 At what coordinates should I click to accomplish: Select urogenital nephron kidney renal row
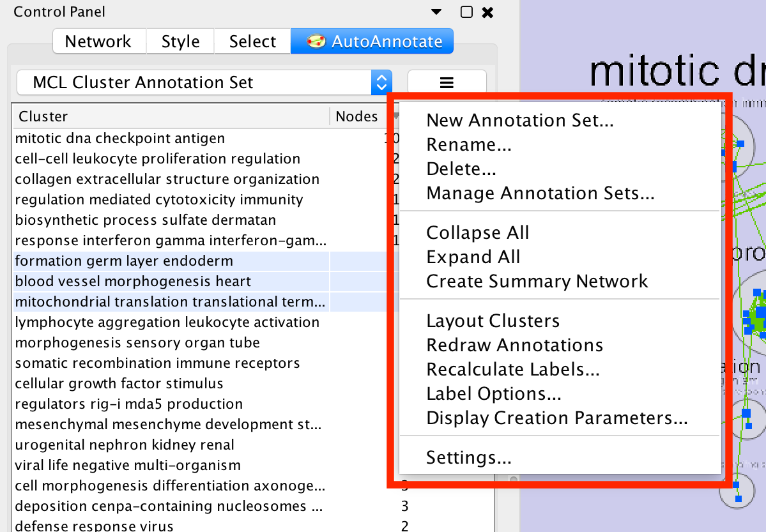coord(125,445)
